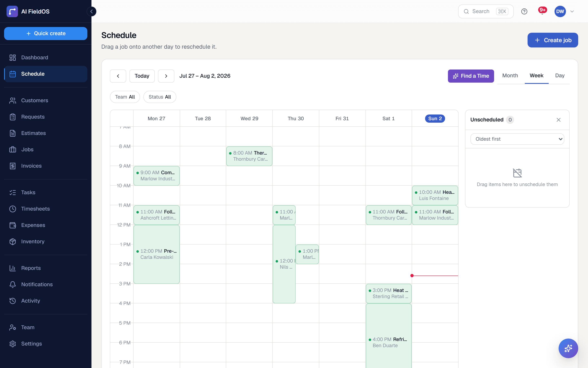This screenshot has width=588, height=368.
Task: Select the Sun 2 day header
Action: pos(435,119)
